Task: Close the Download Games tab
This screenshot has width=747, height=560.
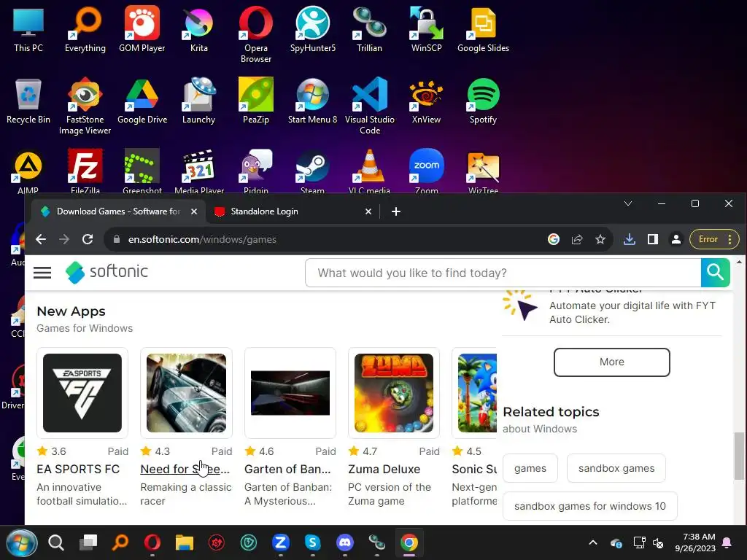Action: 194,211
